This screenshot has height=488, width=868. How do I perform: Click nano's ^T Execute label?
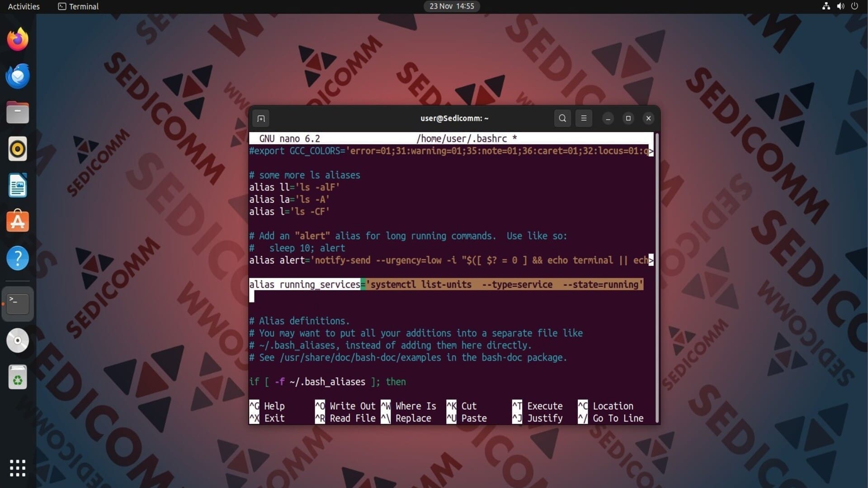click(x=538, y=406)
